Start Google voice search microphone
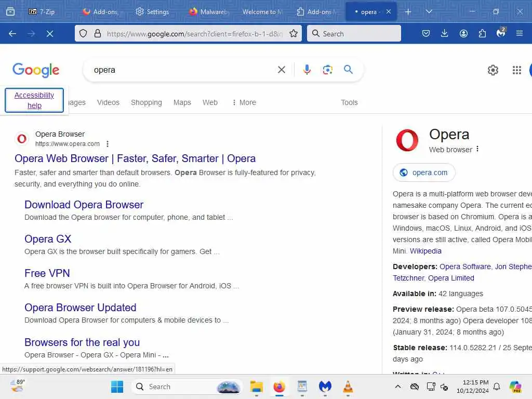The height and width of the screenshot is (399, 532). pyautogui.click(x=307, y=70)
